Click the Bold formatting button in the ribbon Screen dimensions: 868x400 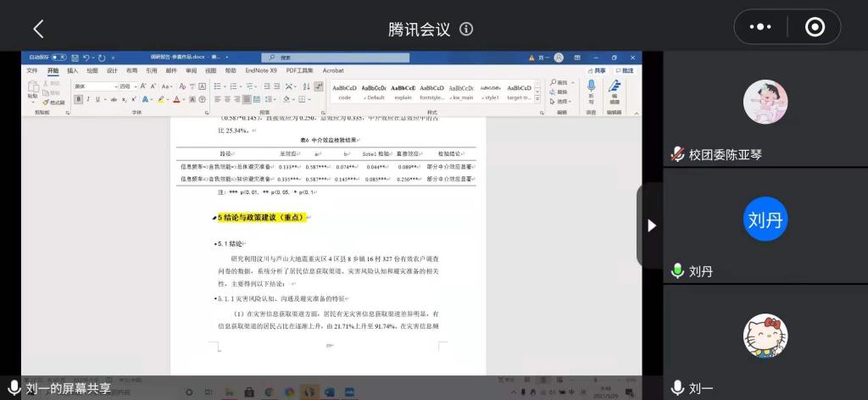(78, 99)
